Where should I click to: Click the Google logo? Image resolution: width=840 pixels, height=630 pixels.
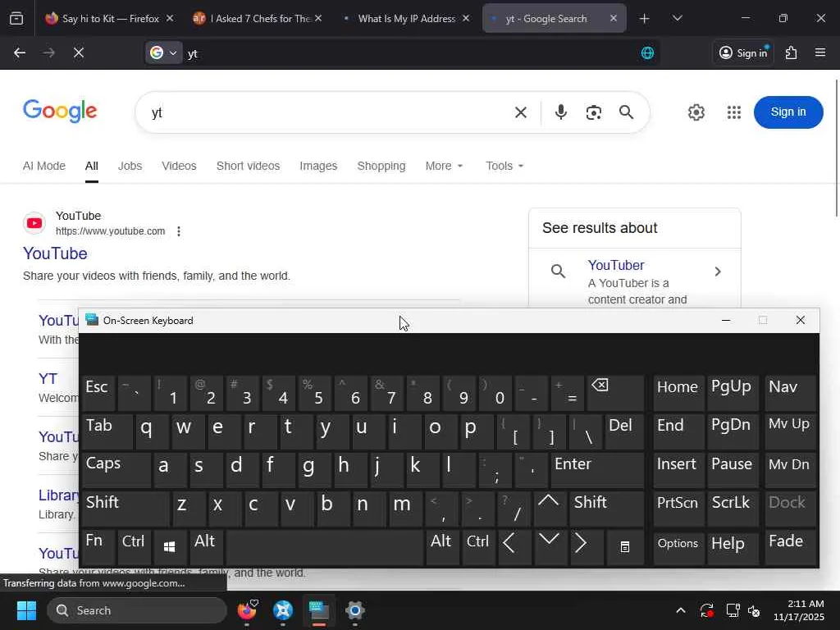tap(60, 111)
